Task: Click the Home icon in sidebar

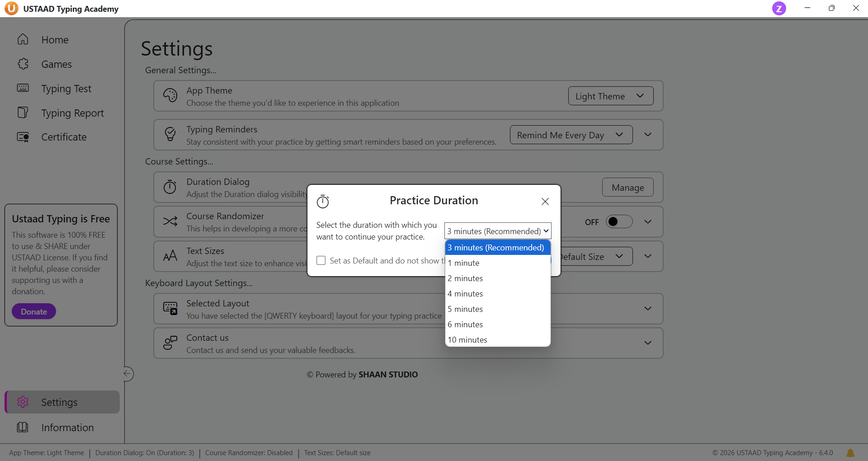Action: tap(23, 40)
